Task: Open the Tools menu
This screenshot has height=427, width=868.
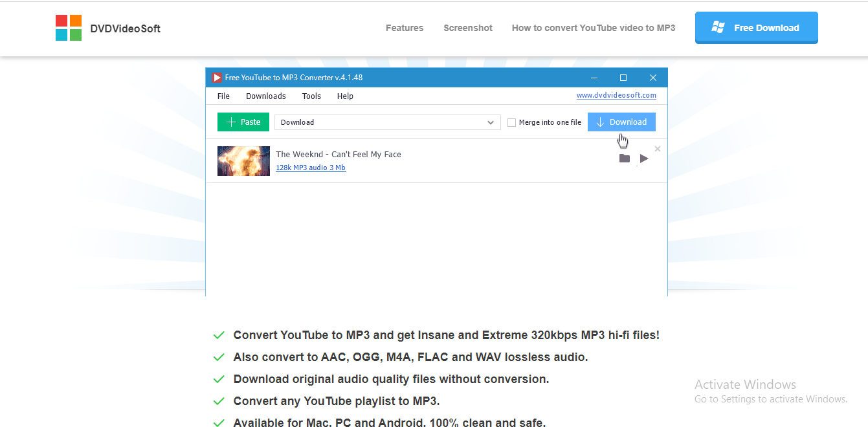Action: 311,96
